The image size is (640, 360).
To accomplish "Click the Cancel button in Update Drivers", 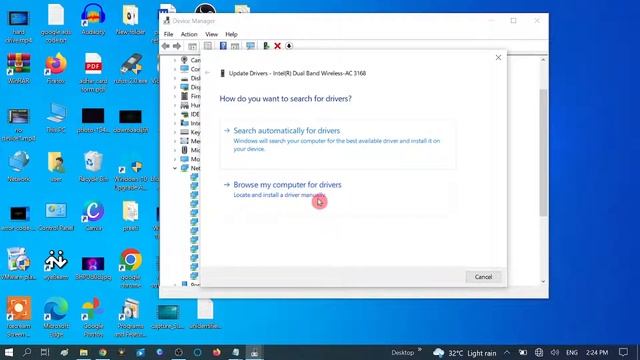I will [x=483, y=277].
